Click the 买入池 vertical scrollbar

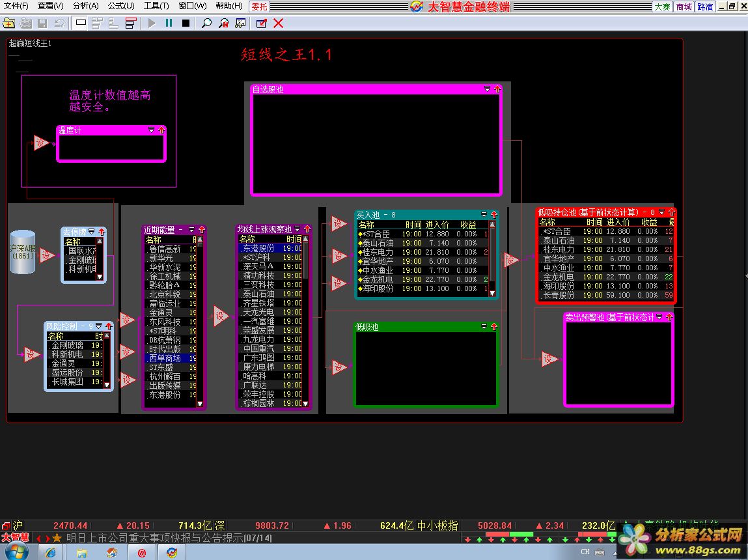(x=492, y=258)
